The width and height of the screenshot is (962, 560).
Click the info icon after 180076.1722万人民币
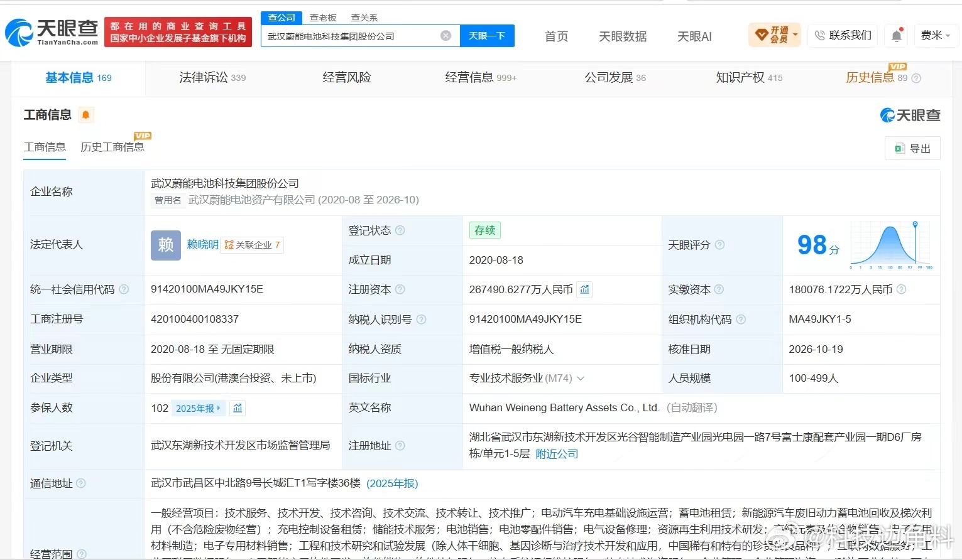click(902, 289)
